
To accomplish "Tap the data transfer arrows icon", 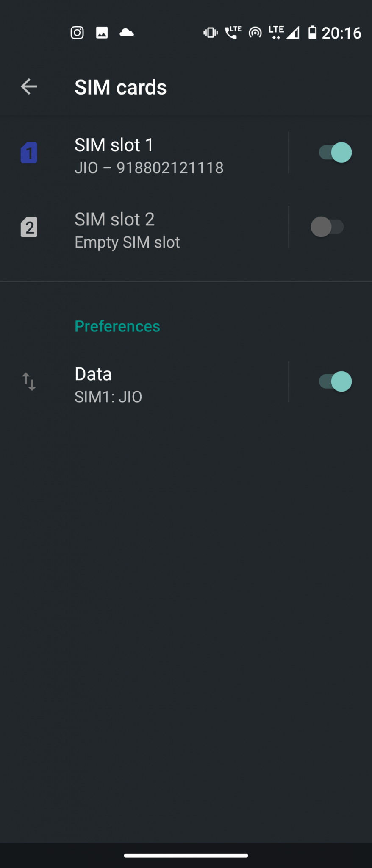I will point(29,381).
